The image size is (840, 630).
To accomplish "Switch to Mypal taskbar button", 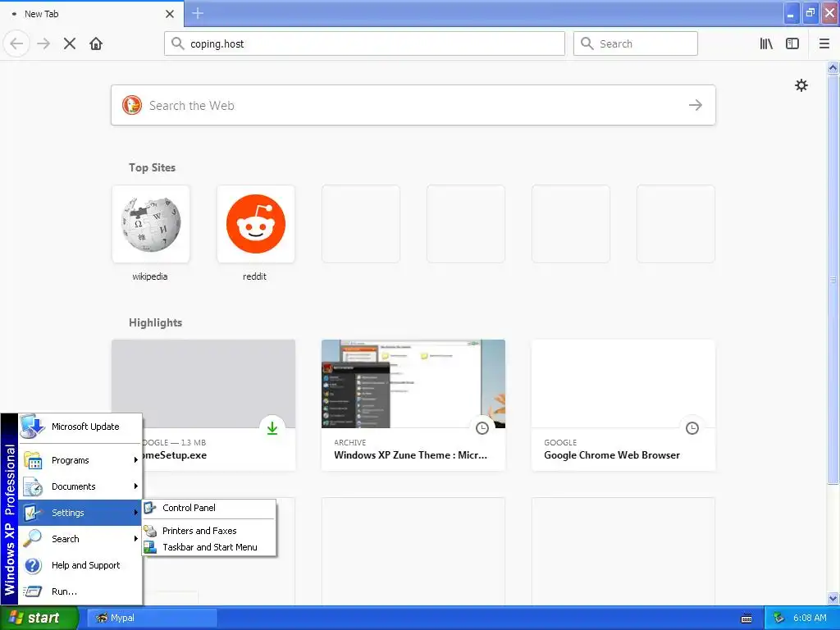I will [152, 618].
